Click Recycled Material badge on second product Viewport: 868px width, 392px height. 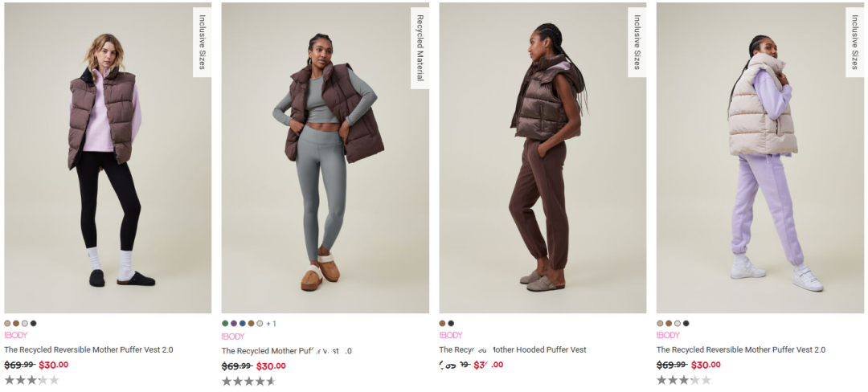(420, 48)
